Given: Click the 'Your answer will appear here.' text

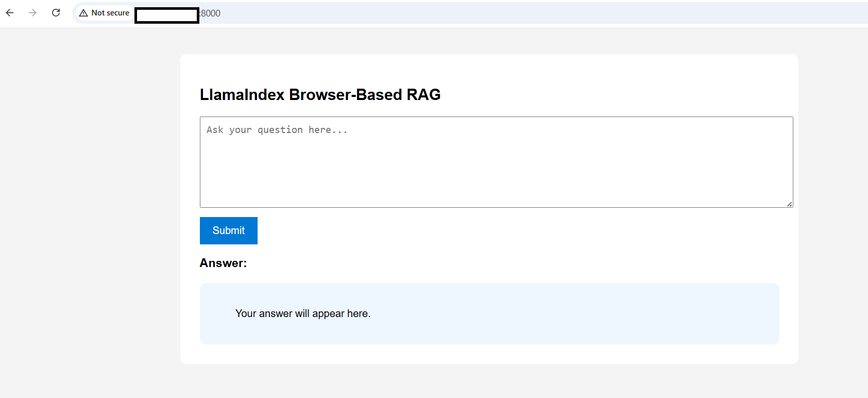Looking at the screenshot, I should [303, 313].
